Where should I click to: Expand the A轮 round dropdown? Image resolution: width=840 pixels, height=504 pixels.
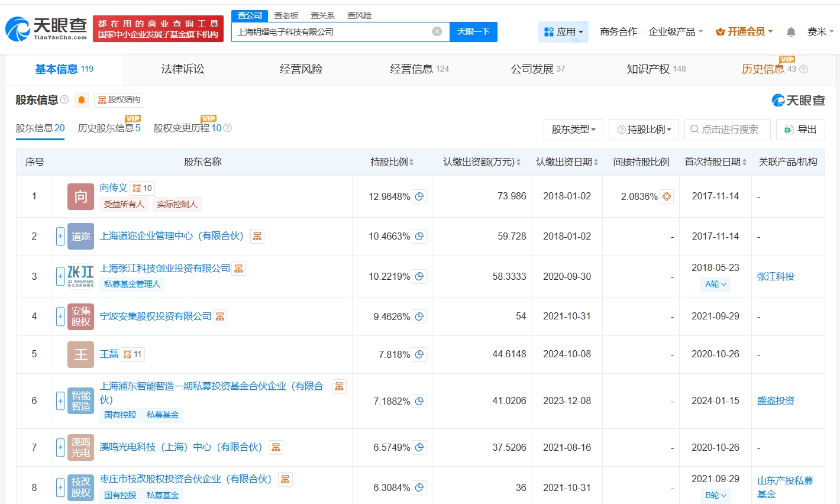coord(715,284)
